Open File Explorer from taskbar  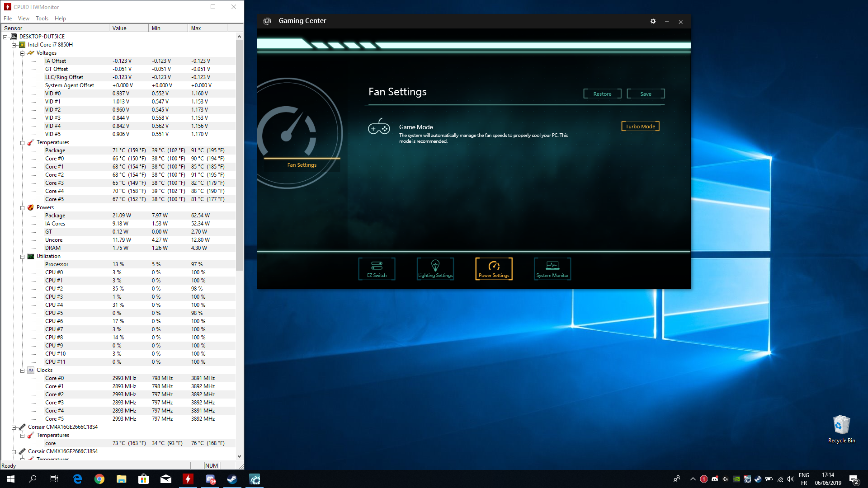(x=122, y=479)
